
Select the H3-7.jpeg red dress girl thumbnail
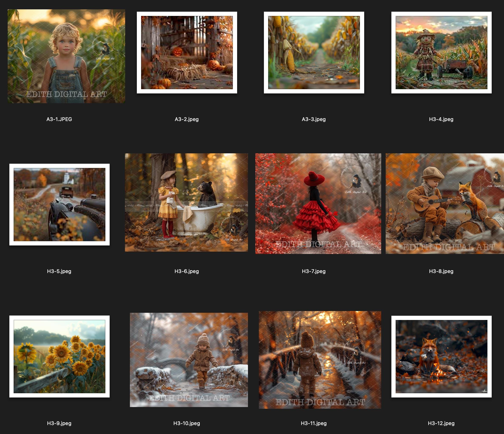pyautogui.click(x=318, y=203)
